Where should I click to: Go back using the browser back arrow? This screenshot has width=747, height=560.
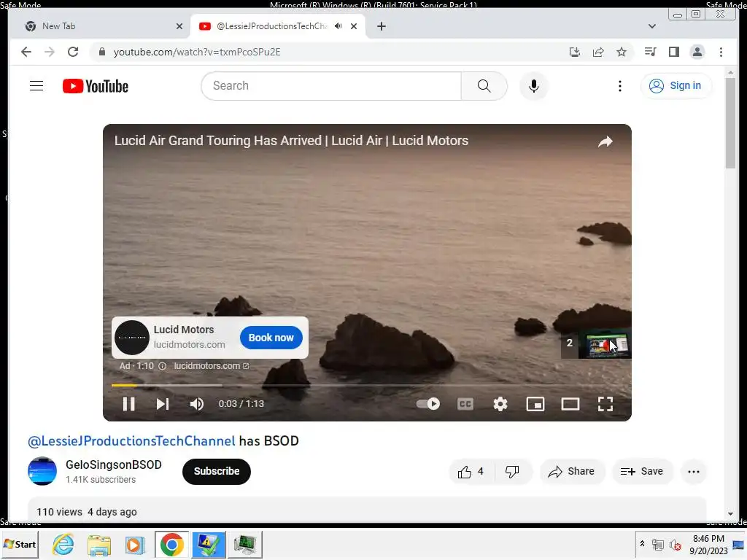(26, 52)
